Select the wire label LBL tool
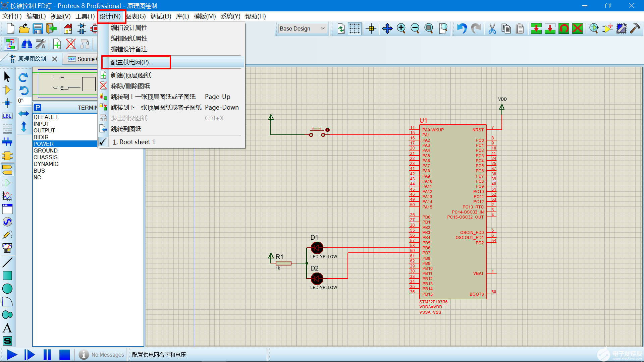 tap(7, 116)
